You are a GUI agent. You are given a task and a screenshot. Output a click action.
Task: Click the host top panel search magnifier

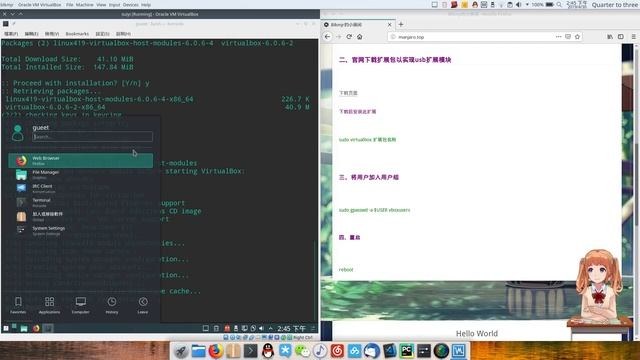(559, 5)
